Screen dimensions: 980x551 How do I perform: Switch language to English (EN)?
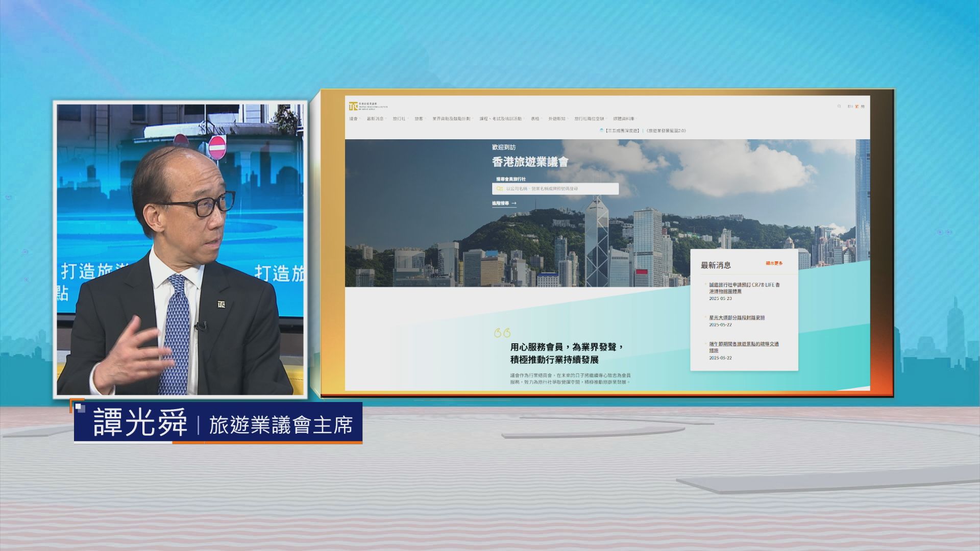pos(849,106)
